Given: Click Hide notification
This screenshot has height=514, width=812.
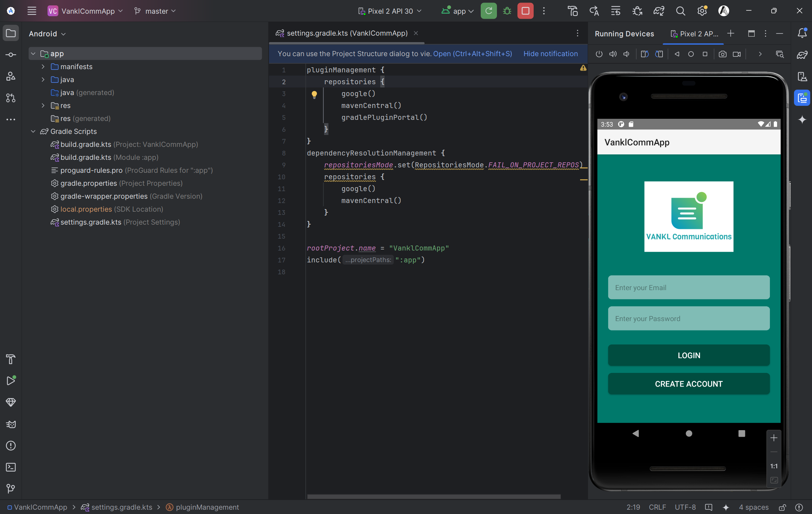Looking at the screenshot, I should [x=551, y=54].
